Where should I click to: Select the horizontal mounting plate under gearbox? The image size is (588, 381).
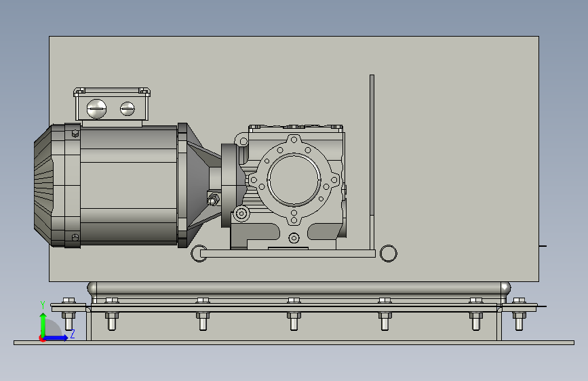[288, 254]
